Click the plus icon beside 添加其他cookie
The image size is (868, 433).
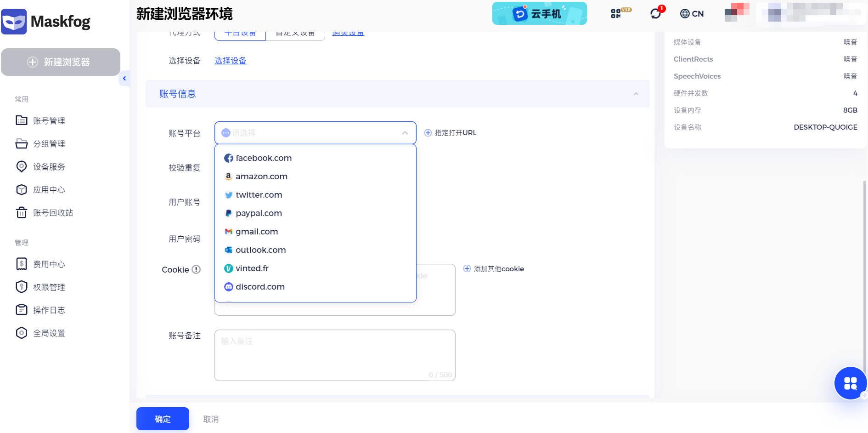point(467,269)
